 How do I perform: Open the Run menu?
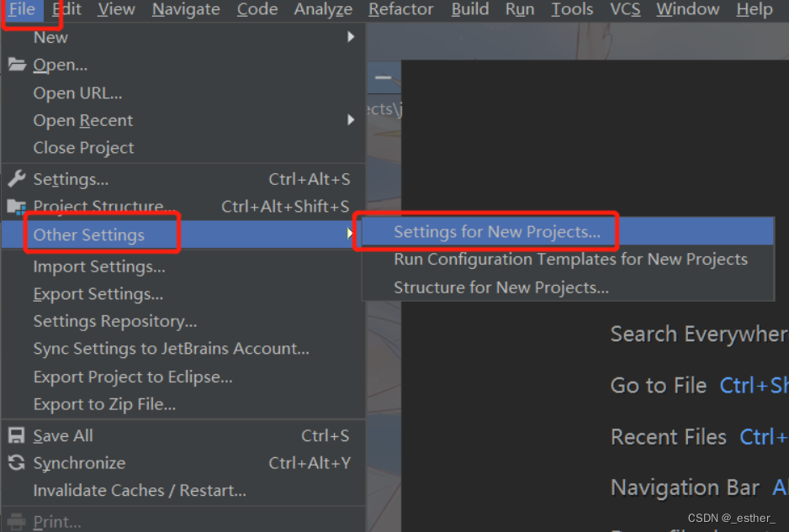[x=520, y=9]
